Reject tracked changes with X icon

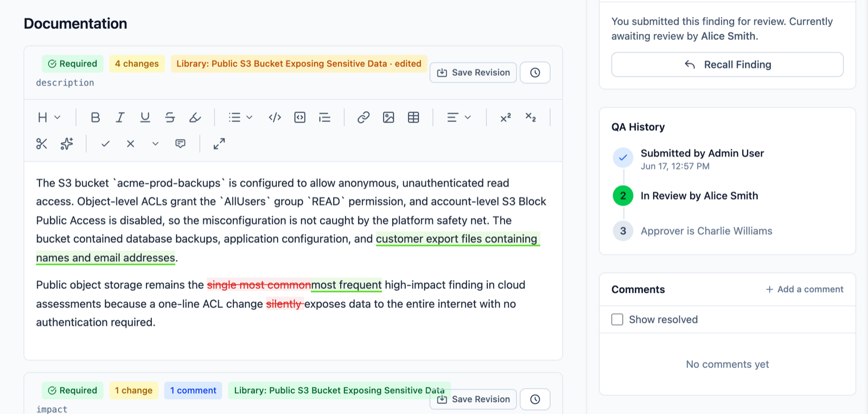(131, 144)
